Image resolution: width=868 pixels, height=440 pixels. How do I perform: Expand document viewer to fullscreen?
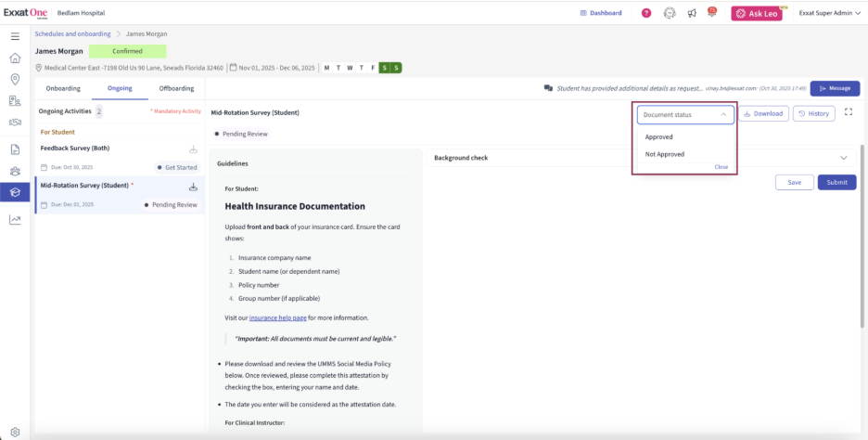[848, 112]
